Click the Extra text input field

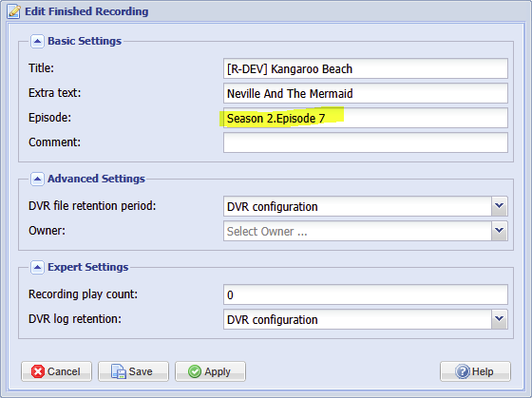pos(366,93)
